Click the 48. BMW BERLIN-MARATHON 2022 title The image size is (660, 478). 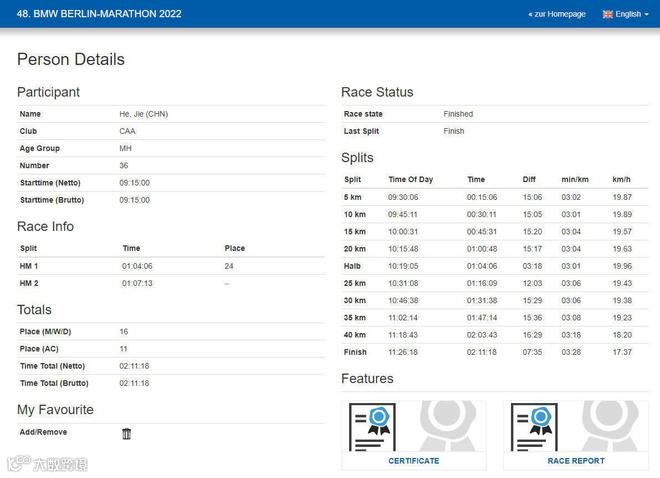(x=99, y=14)
